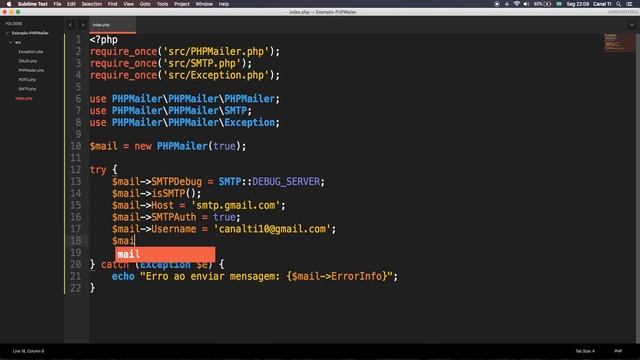Click line number 1 in the gutter
Viewport: 640px width, 360px height.
coord(78,40)
